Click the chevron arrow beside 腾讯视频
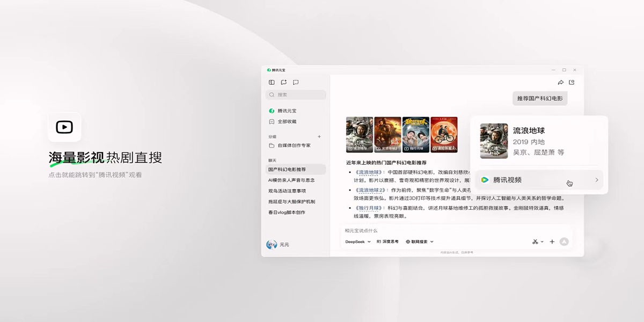 point(596,180)
